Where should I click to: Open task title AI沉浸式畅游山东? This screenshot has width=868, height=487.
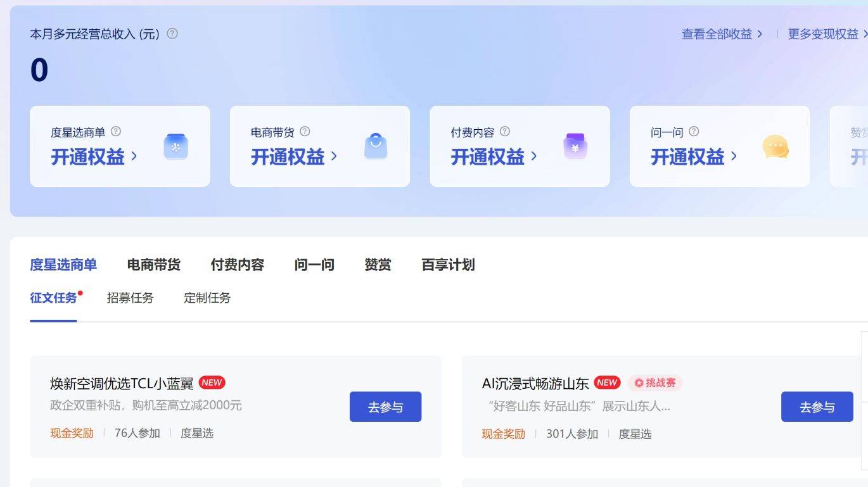pyautogui.click(x=535, y=383)
